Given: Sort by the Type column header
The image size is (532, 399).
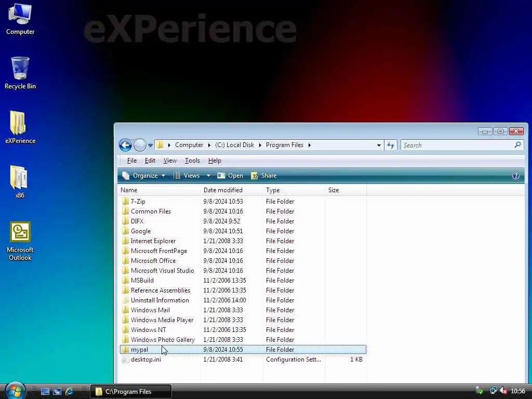Looking at the screenshot, I should click(x=294, y=190).
